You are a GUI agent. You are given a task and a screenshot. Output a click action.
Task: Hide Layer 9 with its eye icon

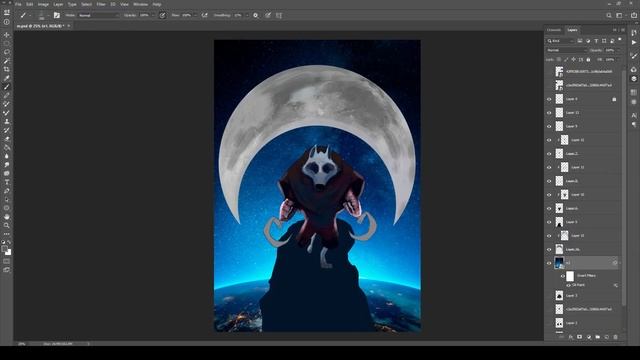pos(549,127)
